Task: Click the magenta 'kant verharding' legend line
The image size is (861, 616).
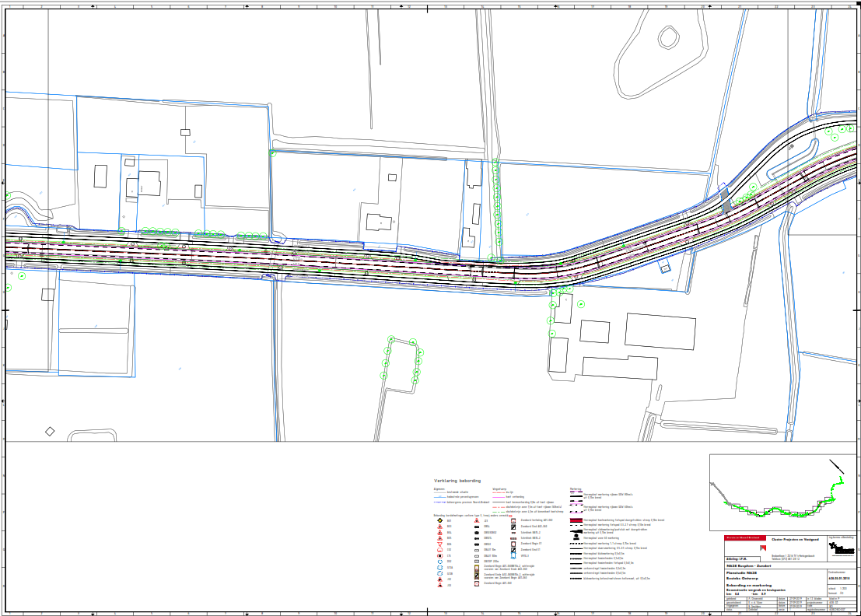Action: point(498,496)
